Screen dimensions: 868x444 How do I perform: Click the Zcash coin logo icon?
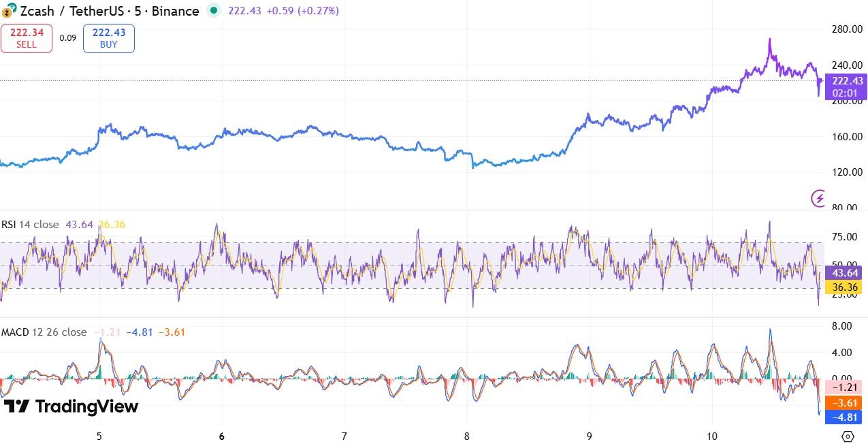tap(10, 11)
